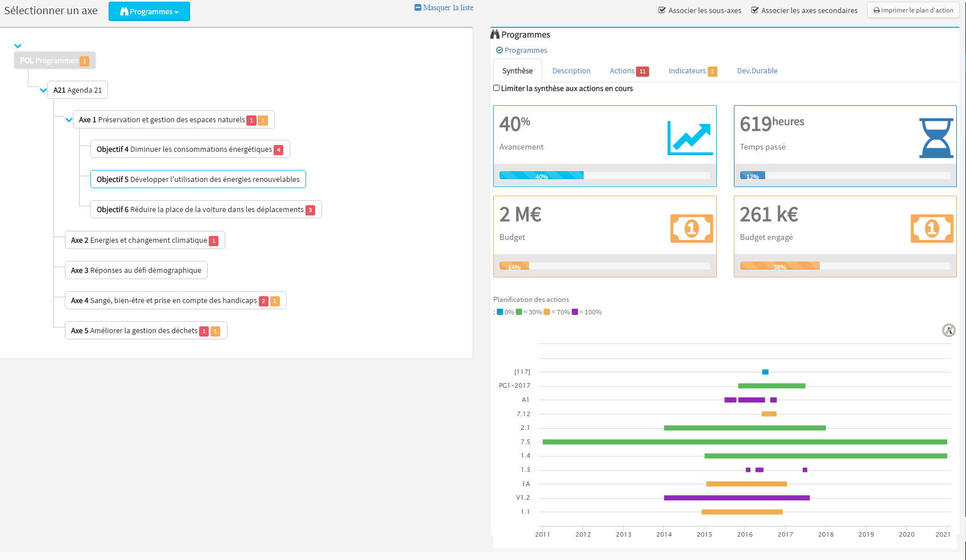Click the checkmark icon next to Programmes subtitle
Screen dimensions: 966x560
(499, 50)
